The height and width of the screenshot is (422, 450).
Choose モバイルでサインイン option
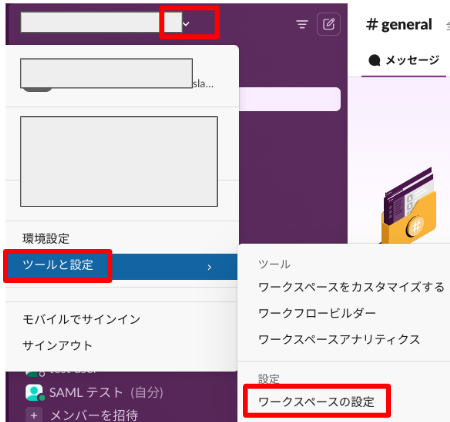tap(81, 319)
